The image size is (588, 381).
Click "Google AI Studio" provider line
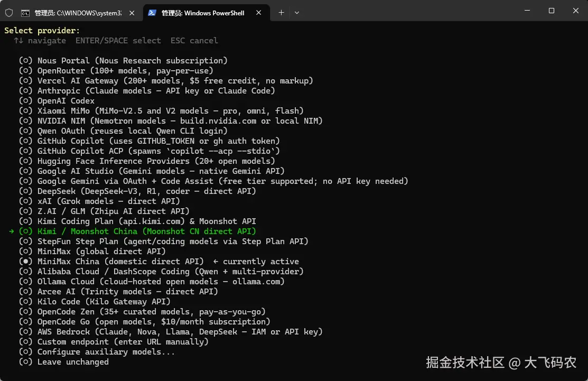[152, 171]
